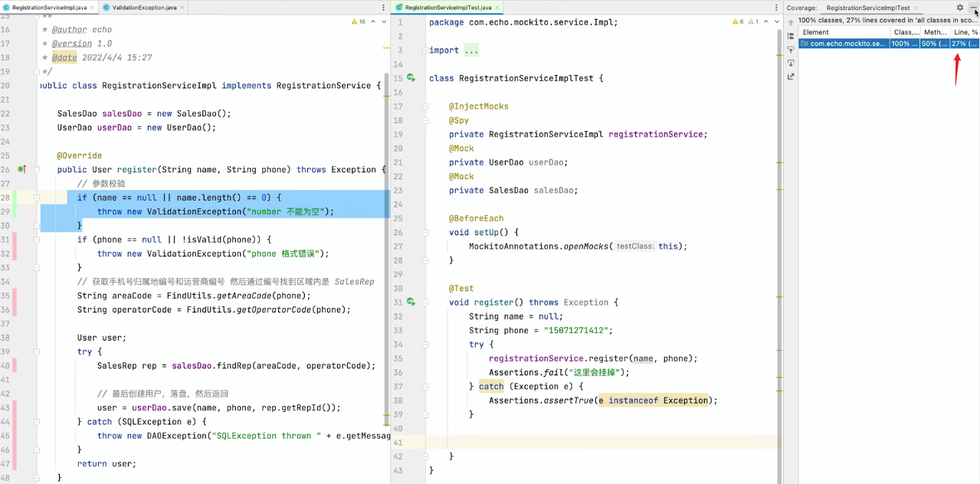Open right editor tab options menu
The image size is (980, 484).
(x=775, y=8)
